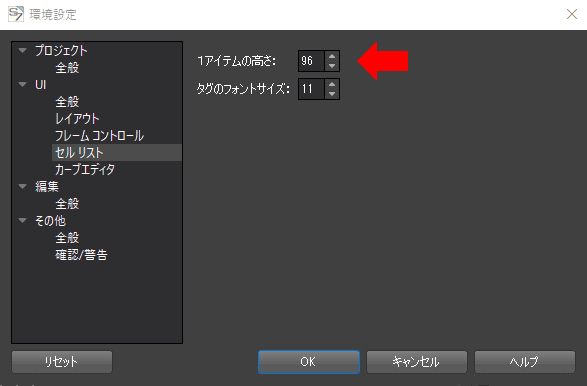Click the タグのフォントサイズ label
This screenshot has width=587, height=386.
tap(243, 89)
